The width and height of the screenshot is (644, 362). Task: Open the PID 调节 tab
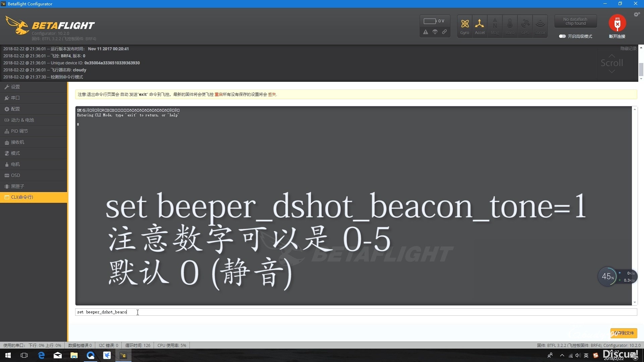coord(34,131)
